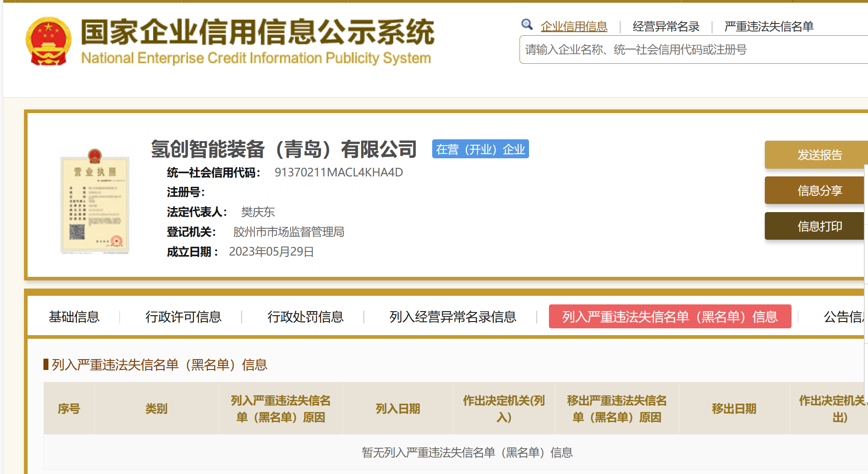Click the 登记机关 label
Screen dimensions: 868x474
[x=191, y=232]
